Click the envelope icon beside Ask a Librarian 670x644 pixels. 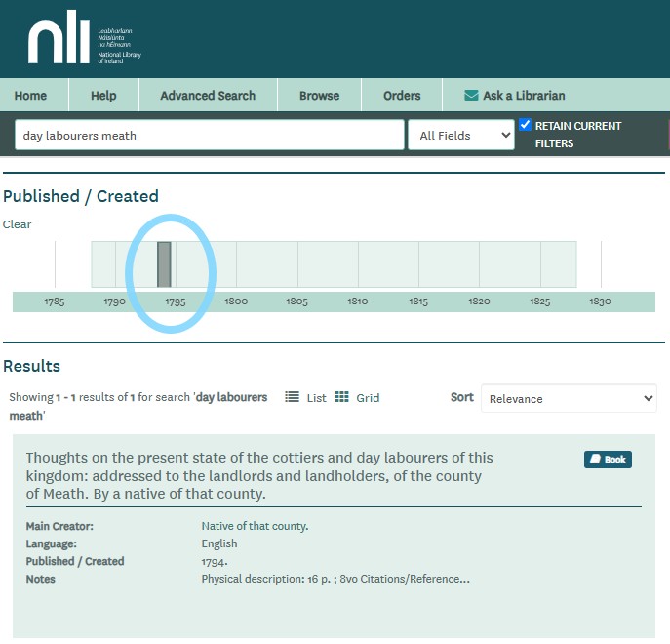471,96
